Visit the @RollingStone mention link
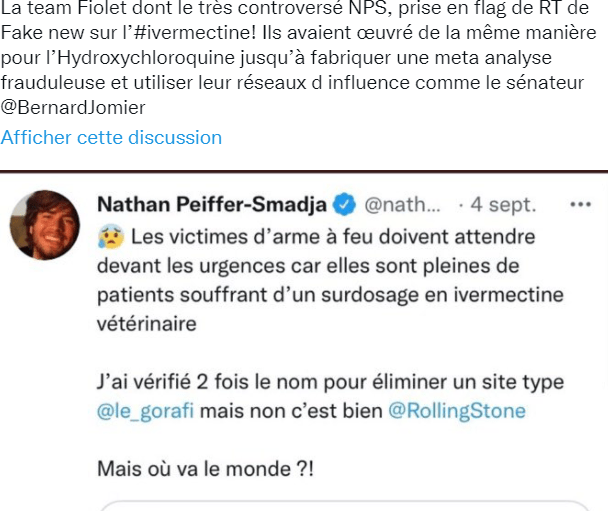The width and height of the screenshot is (608, 511). tap(455, 411)
